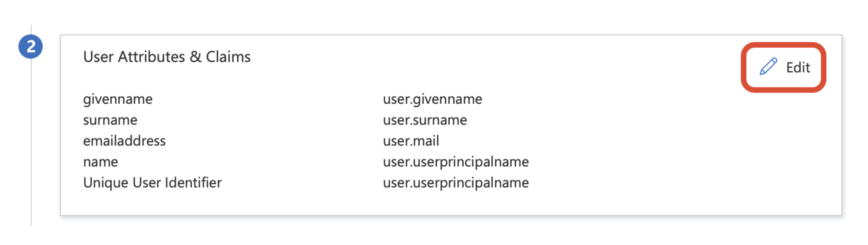Click the user.surname value
Image resolution: width=868 pixels, height=245 pixels.
(425, 120)
